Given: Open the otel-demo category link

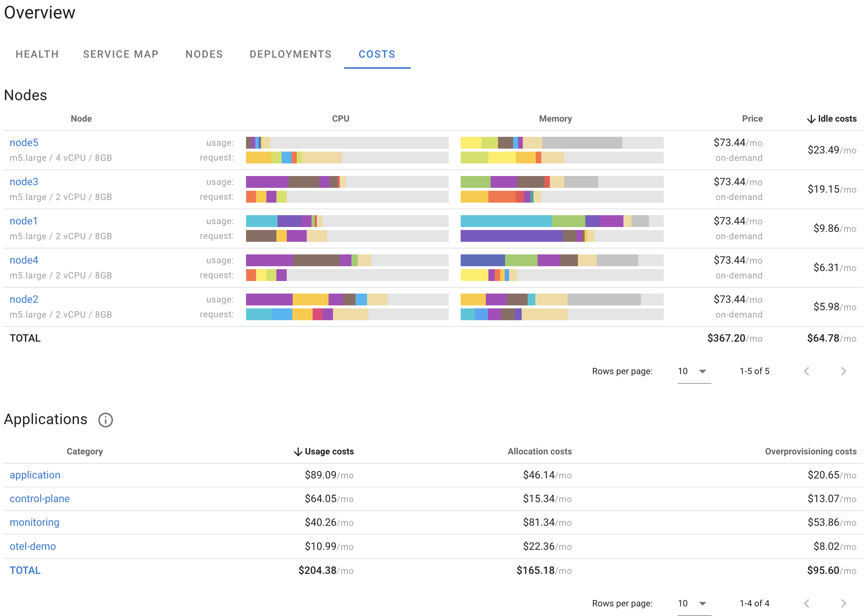Looking at the screenshot, I should tap(33, 546).
